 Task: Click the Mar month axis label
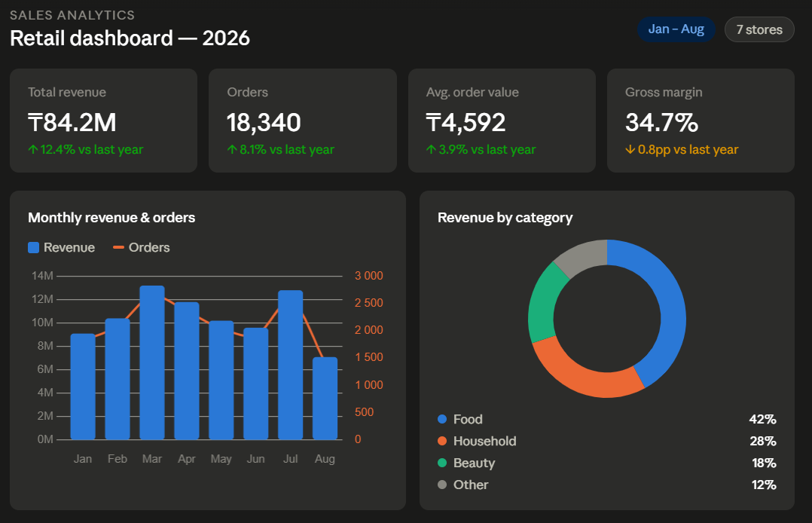click(x=152, y=459)
